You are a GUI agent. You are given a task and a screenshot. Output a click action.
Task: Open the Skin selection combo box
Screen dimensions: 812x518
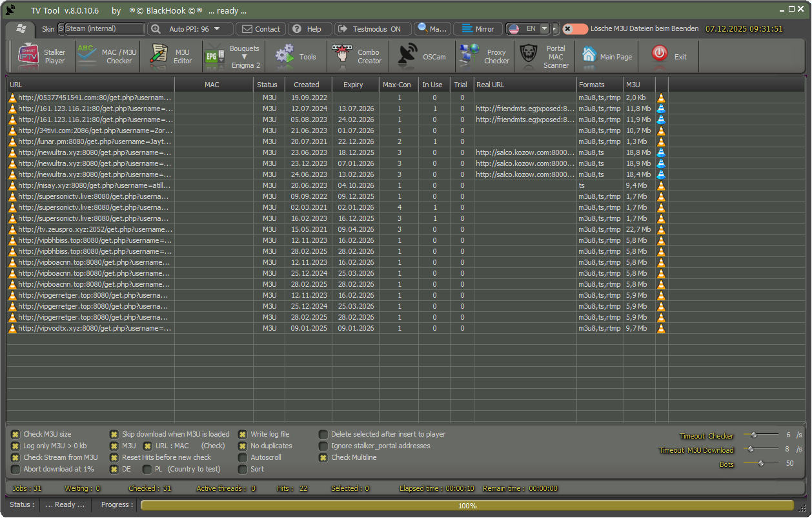point(103,29)
